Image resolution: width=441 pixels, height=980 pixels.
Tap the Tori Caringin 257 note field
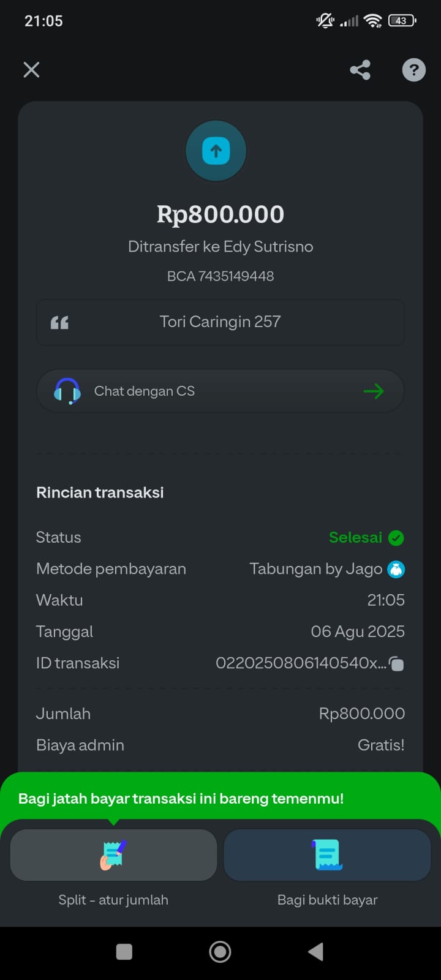221,322
